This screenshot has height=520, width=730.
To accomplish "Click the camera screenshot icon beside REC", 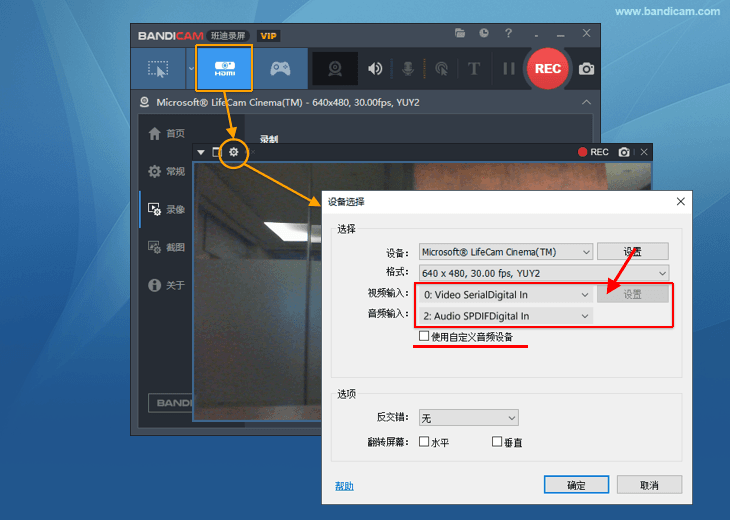I will 586,69.
